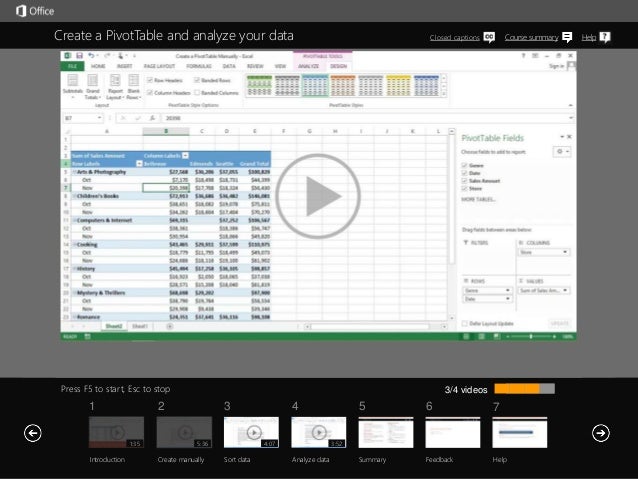This screenshot has height=479, width=638.
Task: Click the Course summary speech-bubble icon
Action: pyautogui.click(x=567, y=37)
